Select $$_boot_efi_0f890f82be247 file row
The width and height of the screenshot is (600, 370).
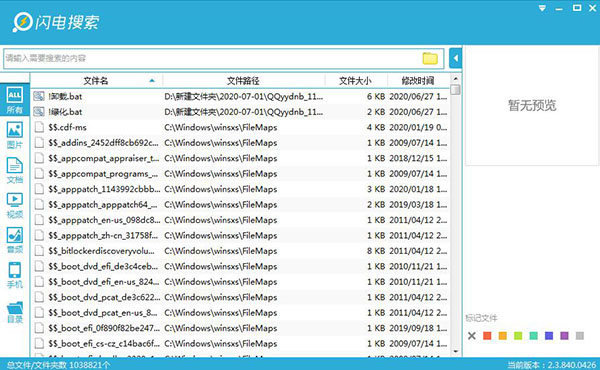coord(240,328)
